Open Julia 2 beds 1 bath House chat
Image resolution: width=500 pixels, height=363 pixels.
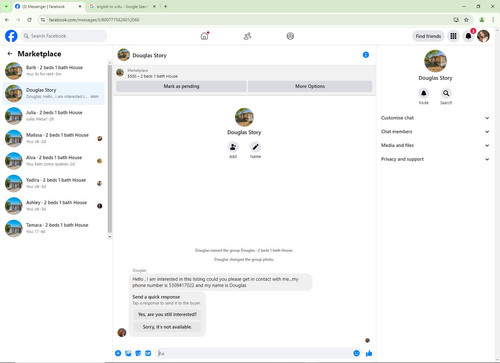tap(54, 116)
